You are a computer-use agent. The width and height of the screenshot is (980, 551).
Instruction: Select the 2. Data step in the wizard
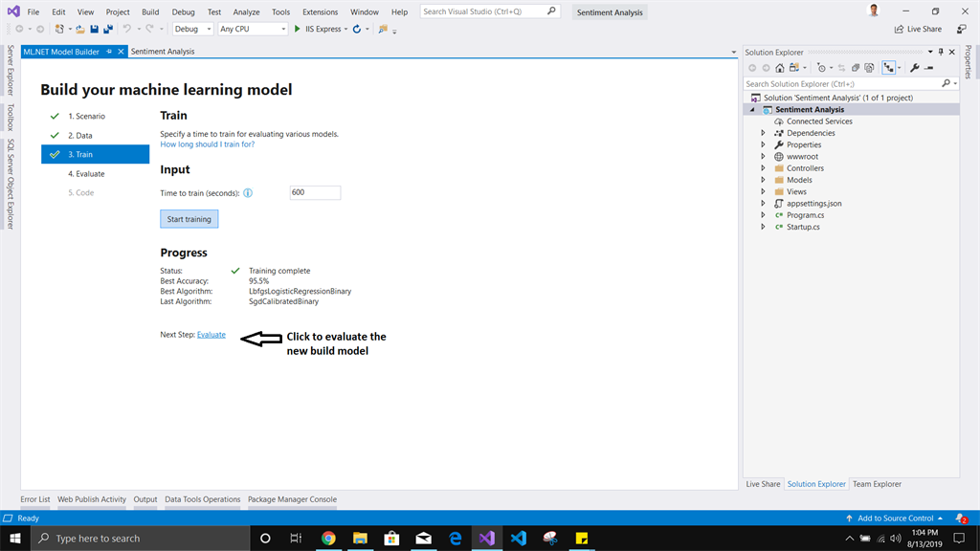click(x=81, y=135)
